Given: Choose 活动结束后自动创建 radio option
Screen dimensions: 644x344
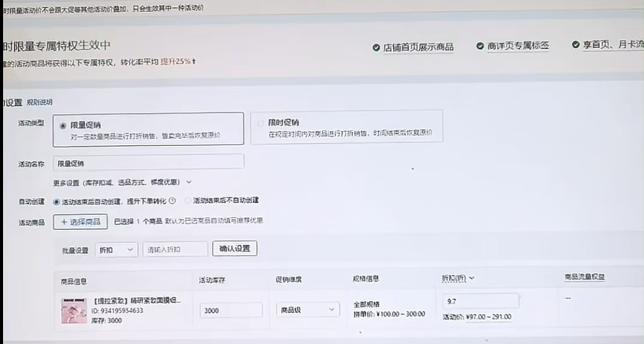Looking at the screenshot, I should (56, 202).
